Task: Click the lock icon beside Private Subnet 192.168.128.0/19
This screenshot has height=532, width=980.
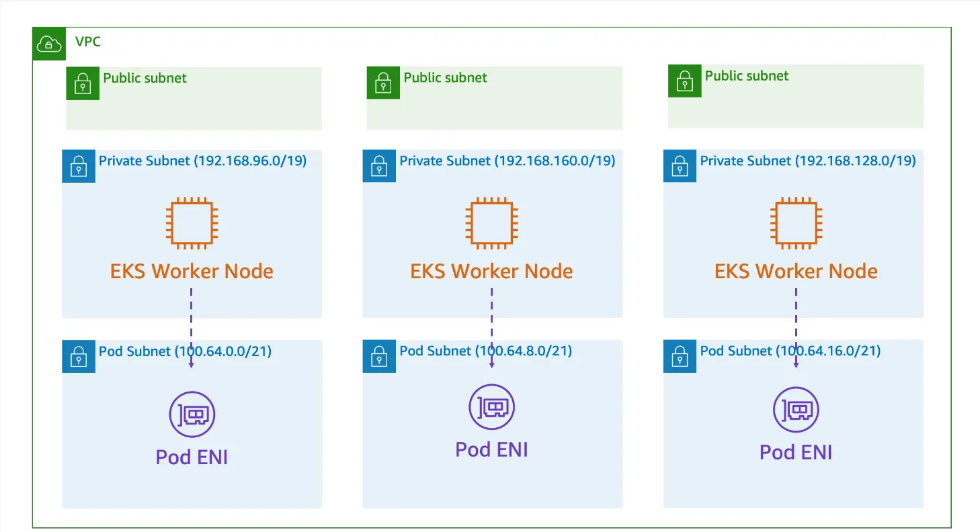Action: 680,166
